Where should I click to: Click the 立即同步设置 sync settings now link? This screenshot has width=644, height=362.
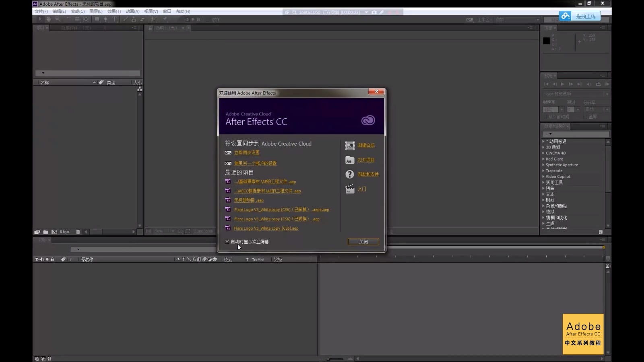tap(247, 153)
